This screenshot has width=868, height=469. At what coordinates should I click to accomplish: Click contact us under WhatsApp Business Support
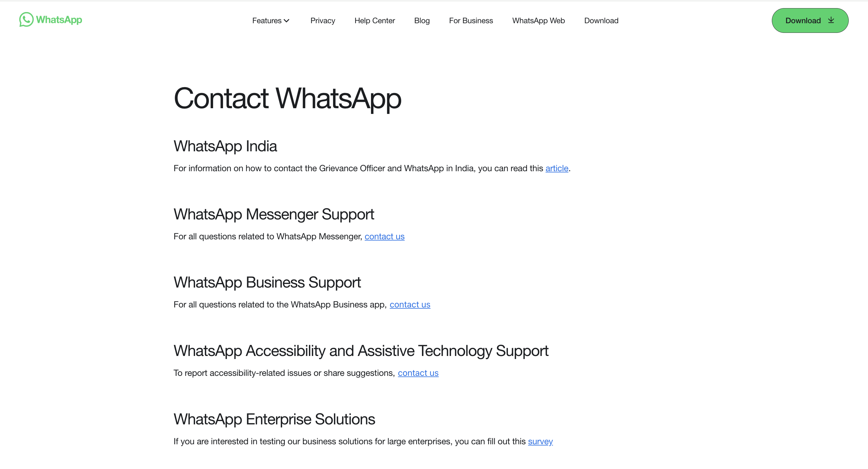click(410, 305)
